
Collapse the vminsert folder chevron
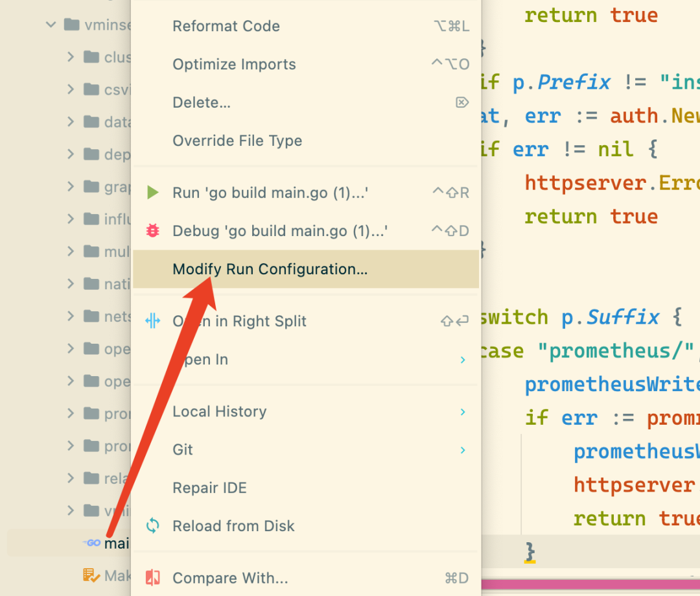point(51,25)
